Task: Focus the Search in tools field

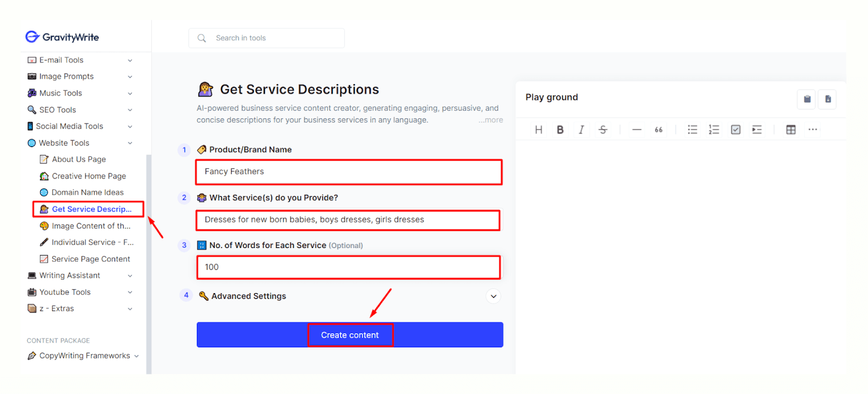Action: pos(266,38)
